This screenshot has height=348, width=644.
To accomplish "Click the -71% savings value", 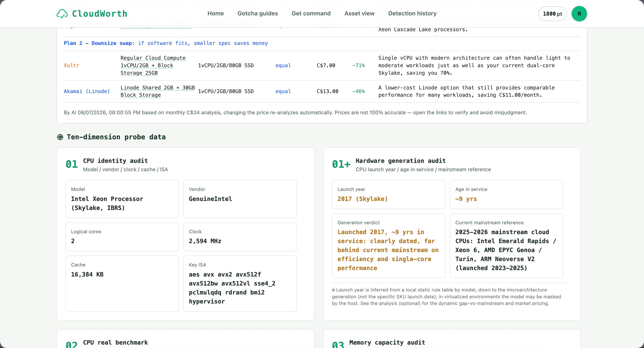I will (358, 65).
